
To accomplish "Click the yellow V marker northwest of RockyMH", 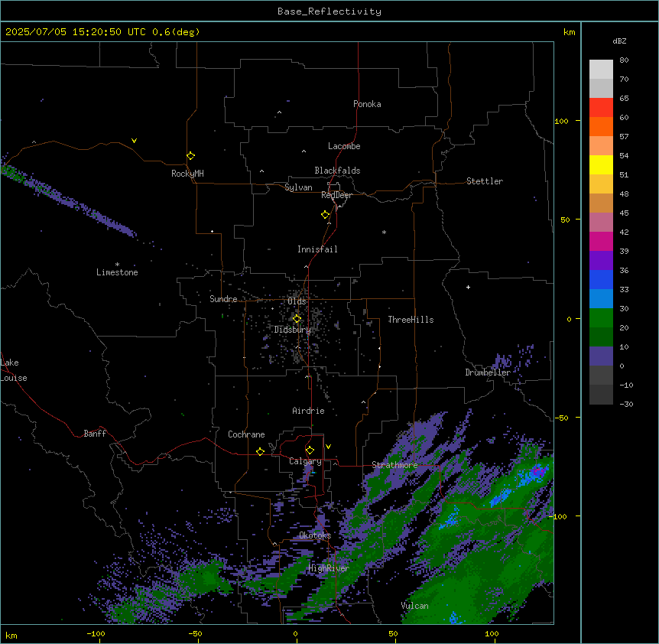I will (x=134, y=141).
